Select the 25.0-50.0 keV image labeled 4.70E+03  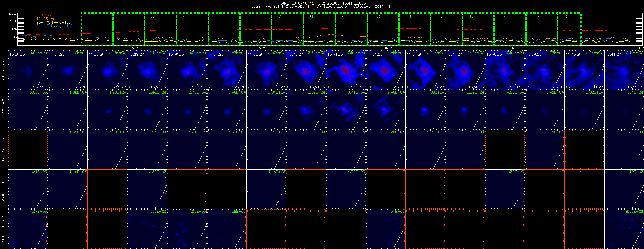pos(346,189)
